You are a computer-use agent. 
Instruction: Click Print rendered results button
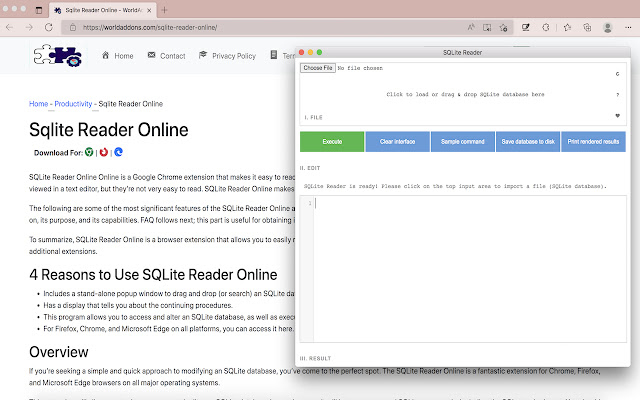(593, 142)
